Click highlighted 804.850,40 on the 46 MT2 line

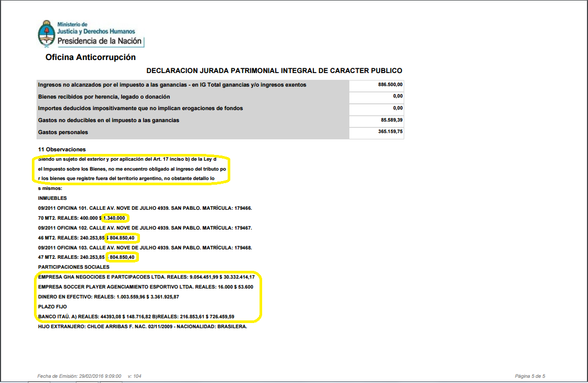[122, 238]
